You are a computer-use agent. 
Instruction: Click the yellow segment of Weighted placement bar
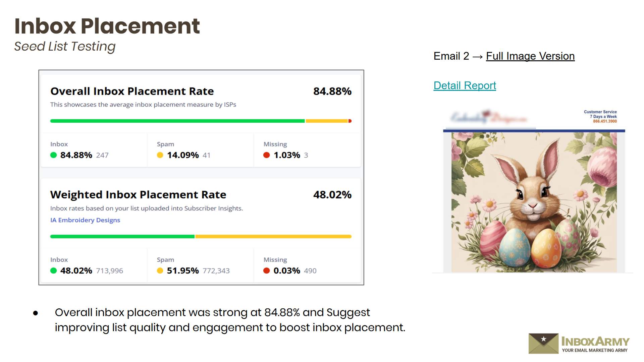[x=273, y=237]
